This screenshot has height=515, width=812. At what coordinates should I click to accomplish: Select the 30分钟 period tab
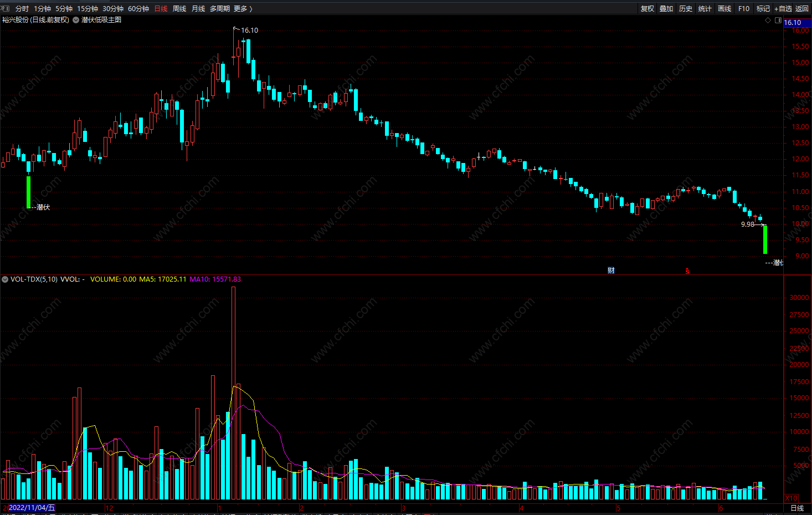click(x=113, y=8)
